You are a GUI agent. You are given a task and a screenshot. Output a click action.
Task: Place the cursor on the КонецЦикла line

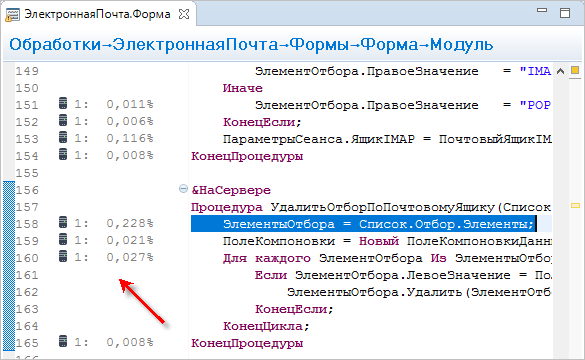point(266,326)
